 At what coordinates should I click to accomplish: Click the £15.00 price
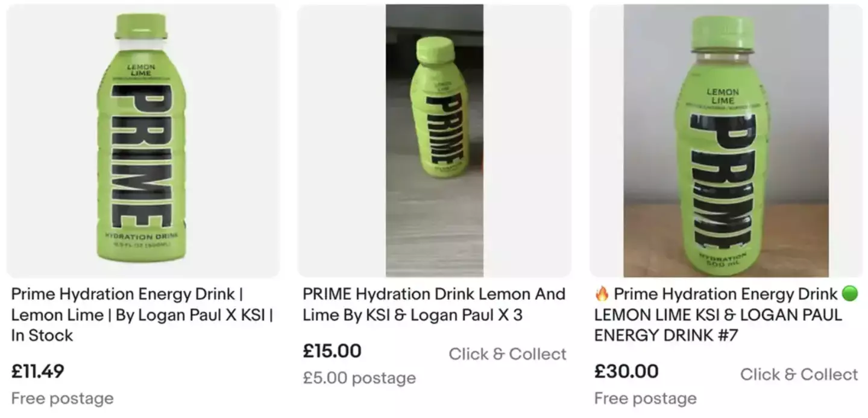coord(332,350)
